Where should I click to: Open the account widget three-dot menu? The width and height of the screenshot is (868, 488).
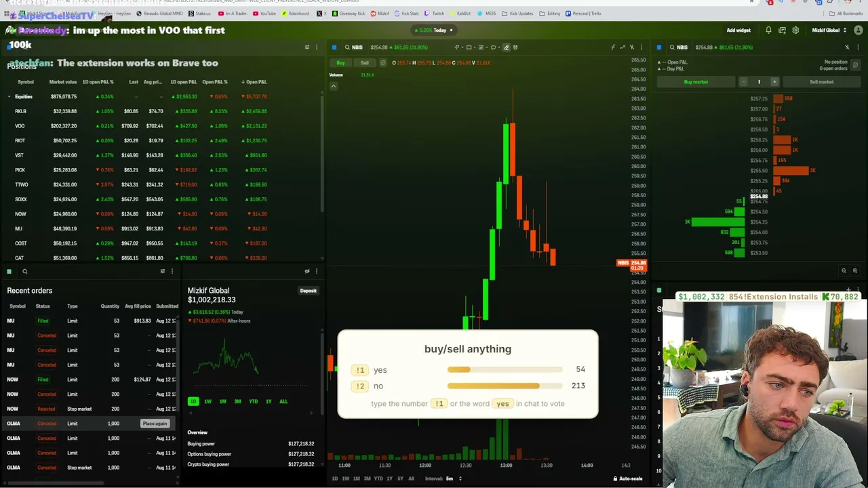pyautogui.click(x=316, y=271)
